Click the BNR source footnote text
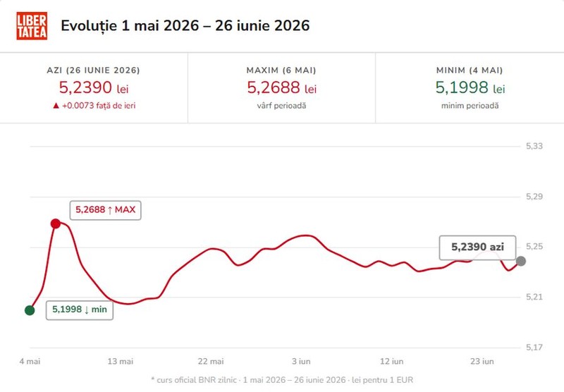The height and width of the screenshot is (392, 564). [282, 380]
